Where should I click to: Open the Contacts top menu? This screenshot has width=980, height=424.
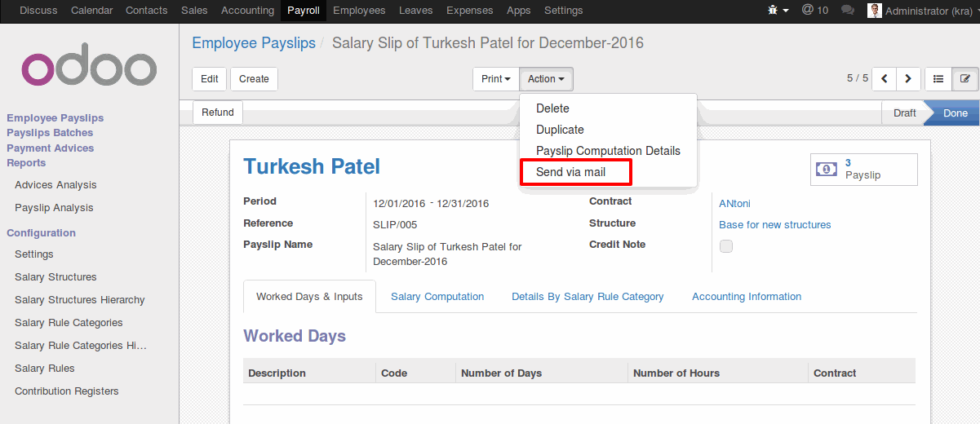tap(147, 11)
